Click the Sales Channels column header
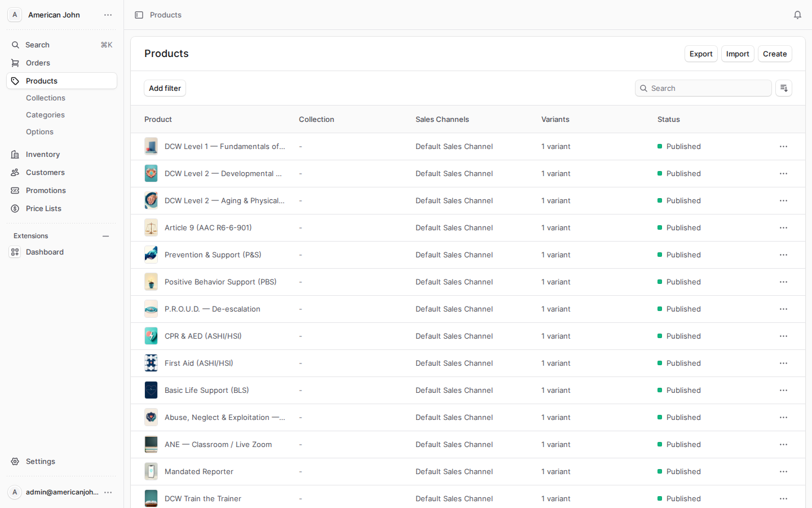 [442, 120]
